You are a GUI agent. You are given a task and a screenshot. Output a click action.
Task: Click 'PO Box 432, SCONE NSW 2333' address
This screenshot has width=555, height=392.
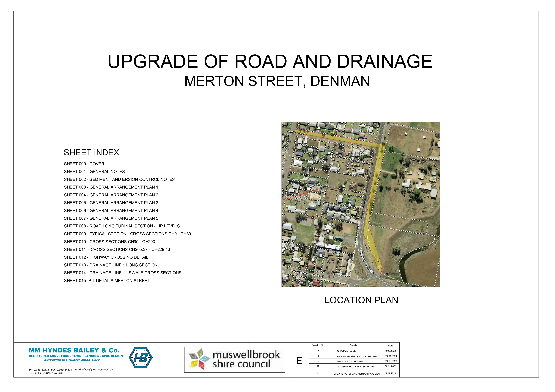click(46, 373)
